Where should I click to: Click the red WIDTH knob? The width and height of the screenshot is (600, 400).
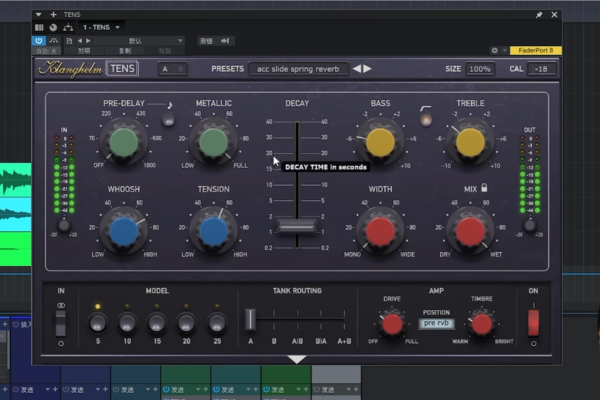pyautogui.click(x=380, y=231)
